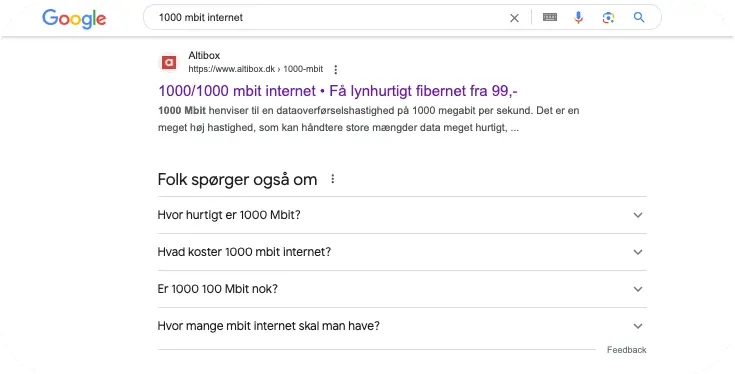Image resolution: width=735 pixels, height=374 pixels.
Task: Click the Feedback link
Action: (x=626, y=350)
